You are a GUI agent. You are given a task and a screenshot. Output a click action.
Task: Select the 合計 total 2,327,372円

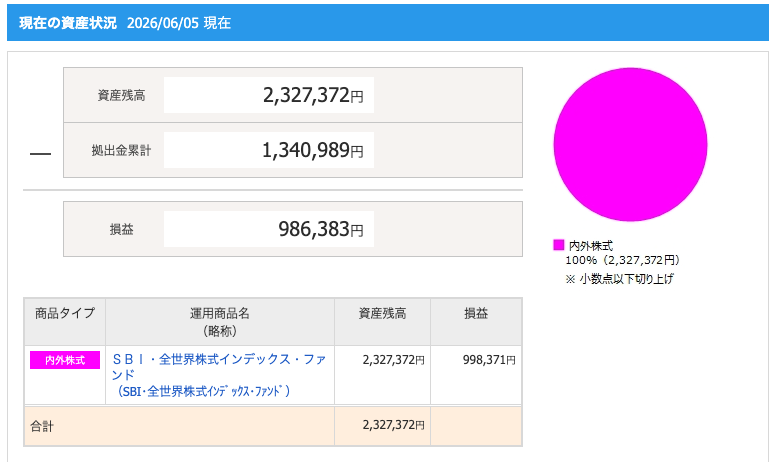(x=393, y=425)
